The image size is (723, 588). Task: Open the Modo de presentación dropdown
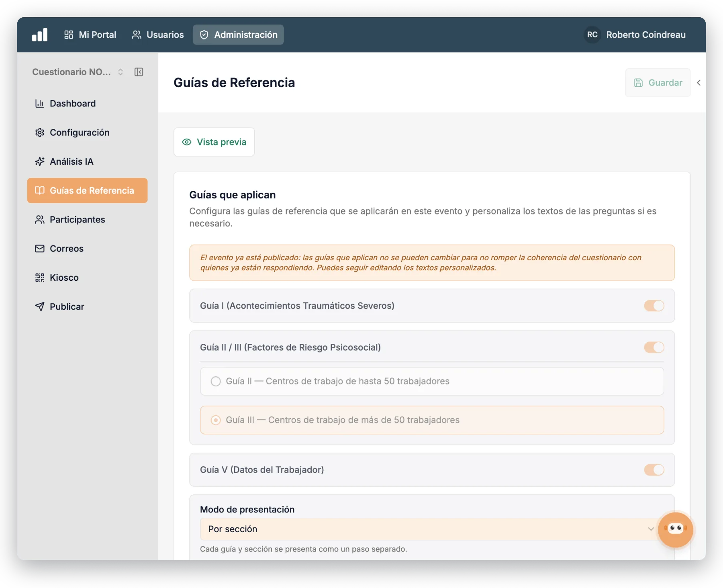coord(432,529)
